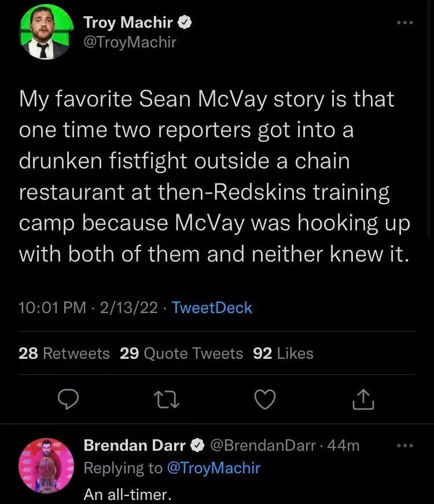Like the tweet with heart icon
Screen dimensions: 434x504
pyautogui.click(x=265, y=399)
